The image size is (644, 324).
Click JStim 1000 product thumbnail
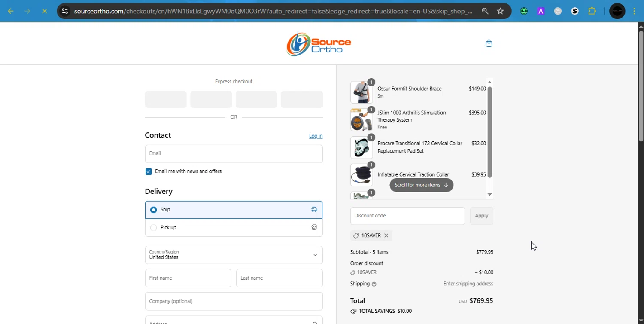(361, 119)
